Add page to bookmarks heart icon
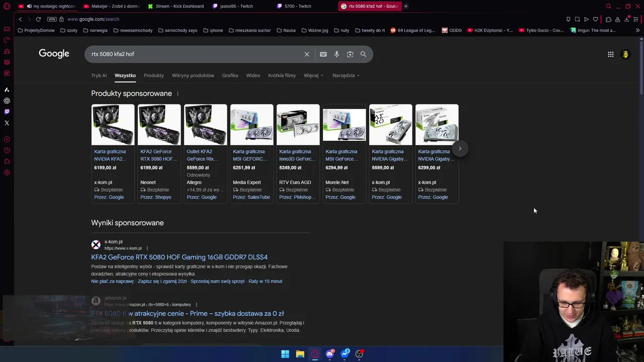This screenshot has height=362, width=644. coord(596,19)
